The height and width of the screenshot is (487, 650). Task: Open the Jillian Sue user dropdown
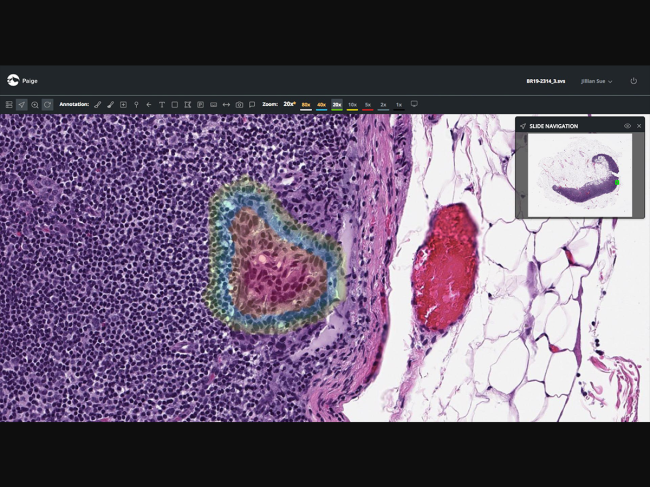point(597,81)
